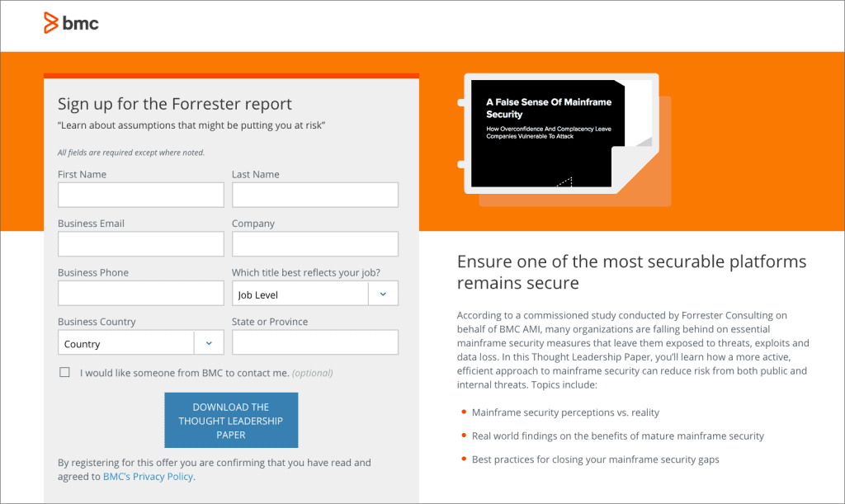Click the Country dropdown chevron arrow

point(209,343)
